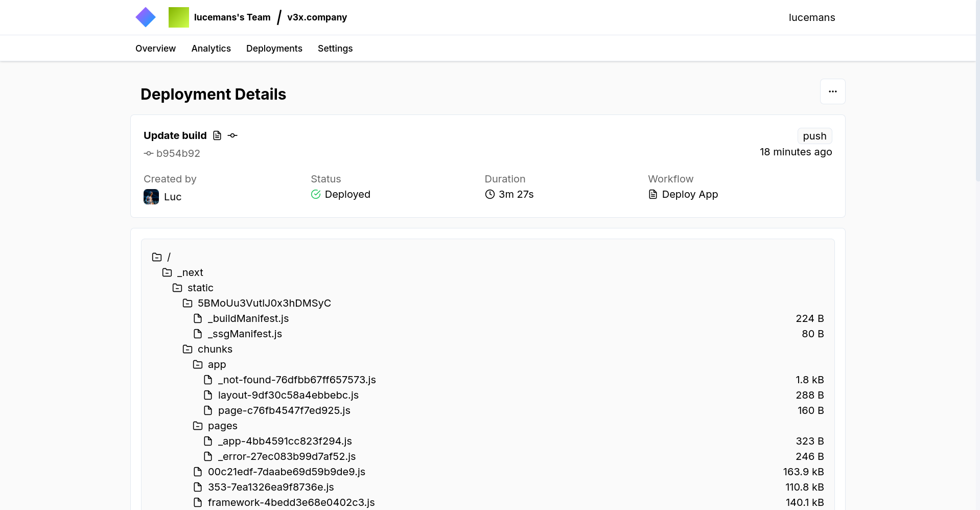Collapse the root / folder
Screen dimensions: 980x510
[x=157, y=257]
